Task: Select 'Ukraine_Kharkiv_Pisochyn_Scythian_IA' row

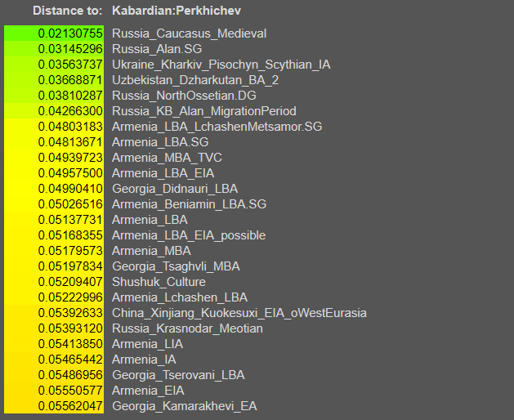Action: pyautogui.click(x=221, y=65)
